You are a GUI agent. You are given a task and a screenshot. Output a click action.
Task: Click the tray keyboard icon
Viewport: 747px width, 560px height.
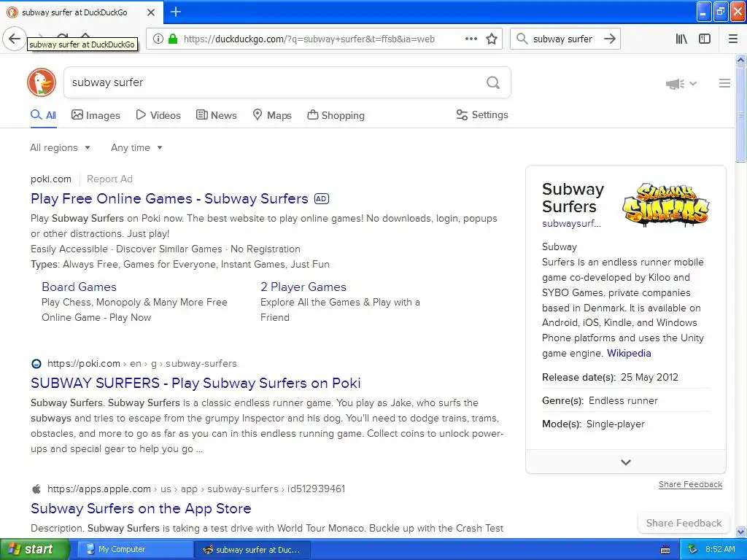tap(665, 550)
